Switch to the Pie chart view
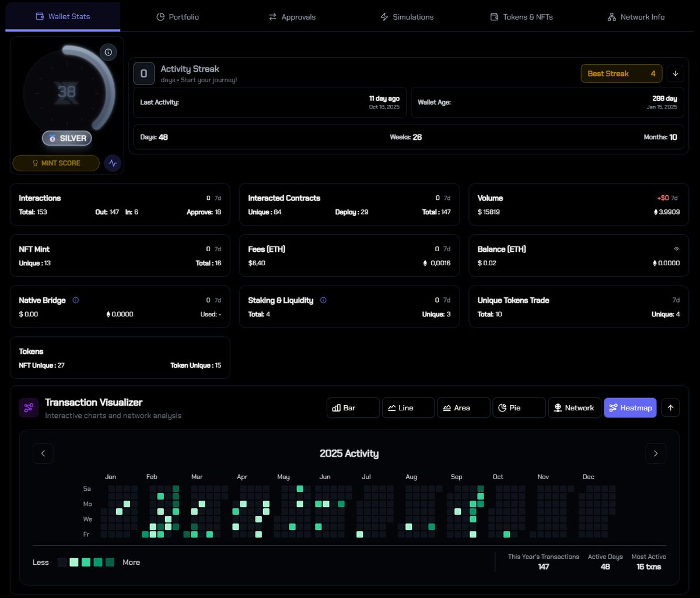Image resolution: width=700 pixels, height=598 pixels. pyautogui.click(x=519, y=407)
